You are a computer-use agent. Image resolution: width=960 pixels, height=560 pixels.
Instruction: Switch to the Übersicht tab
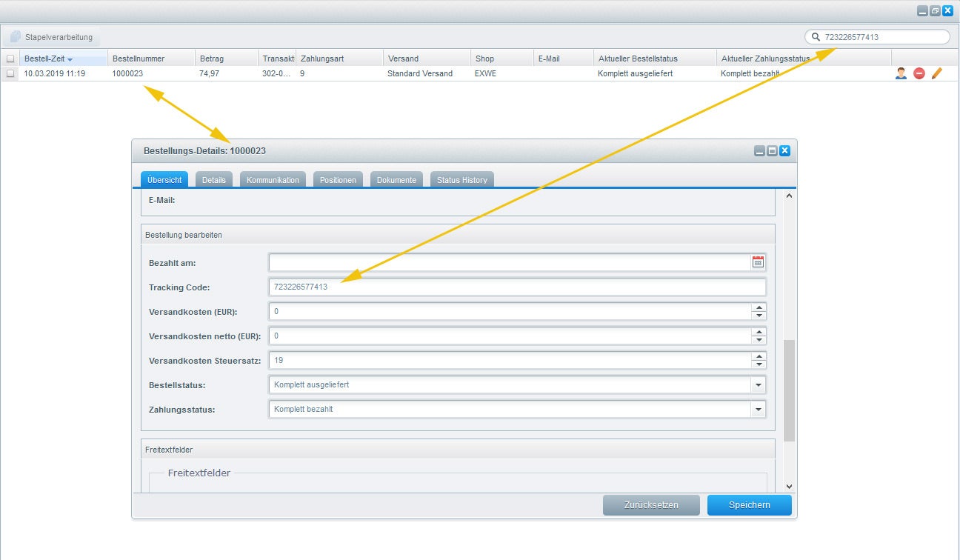164,180
